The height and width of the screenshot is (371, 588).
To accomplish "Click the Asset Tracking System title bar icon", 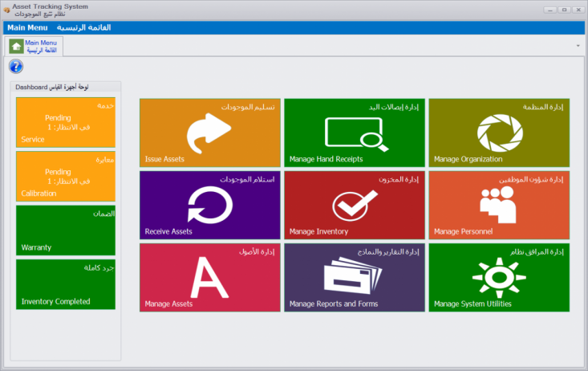I will click(x=7, y=10).
